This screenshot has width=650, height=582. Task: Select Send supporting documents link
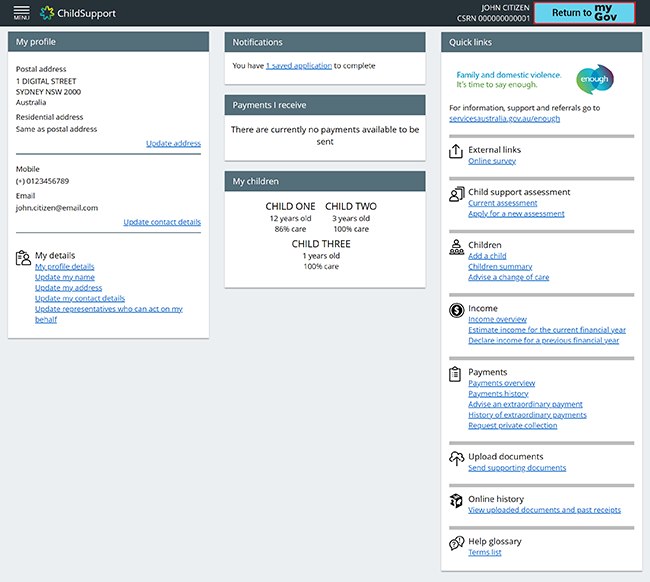point(517,468)
